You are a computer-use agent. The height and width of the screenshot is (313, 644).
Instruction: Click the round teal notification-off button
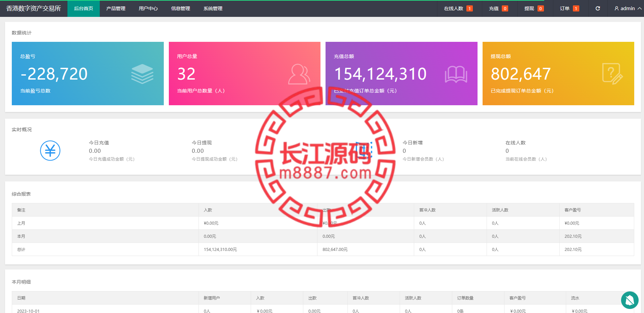[630, 300]
